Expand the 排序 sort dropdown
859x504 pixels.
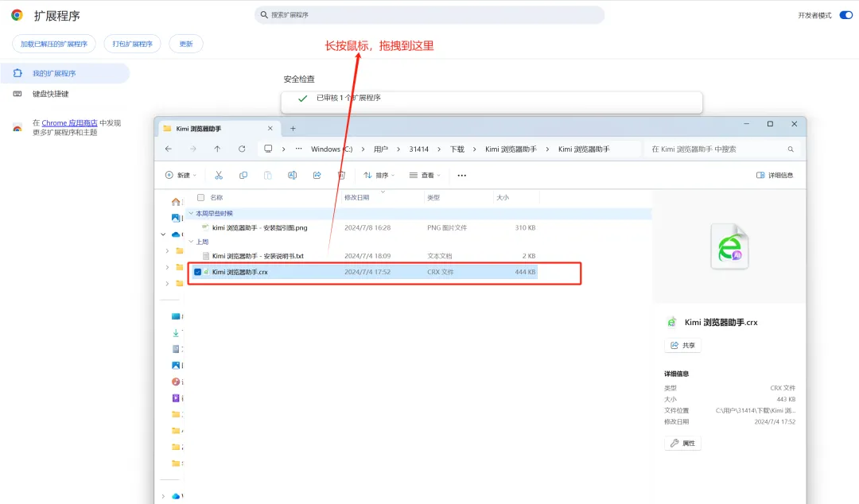point(380,175)
